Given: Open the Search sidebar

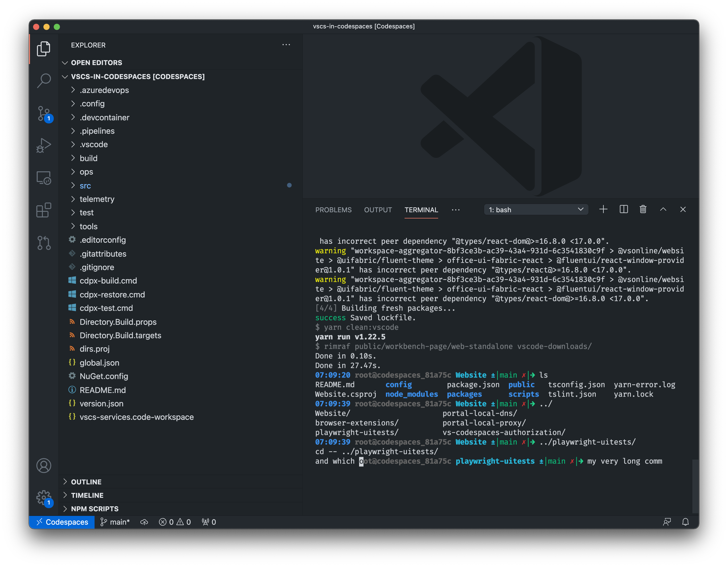Looking at the screenshot, I should [x=44, y=81].
